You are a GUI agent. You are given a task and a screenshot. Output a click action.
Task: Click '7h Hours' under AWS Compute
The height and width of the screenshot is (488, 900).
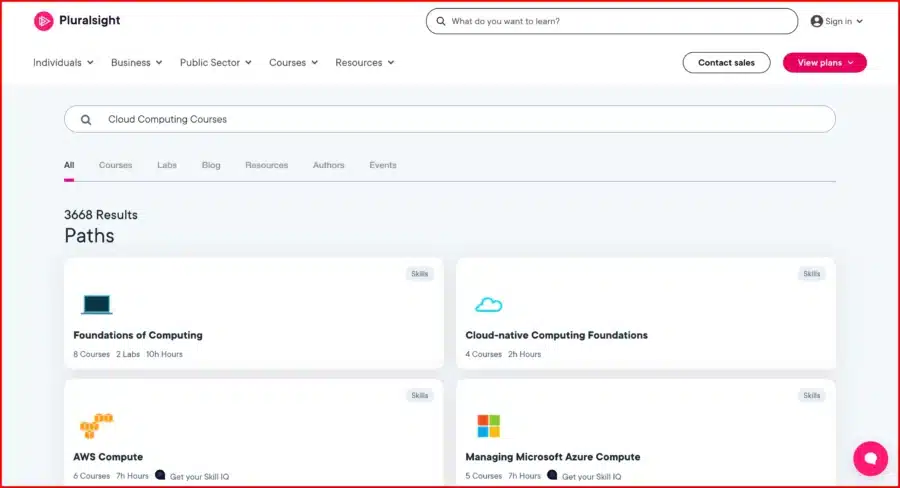tap(132, 476)
